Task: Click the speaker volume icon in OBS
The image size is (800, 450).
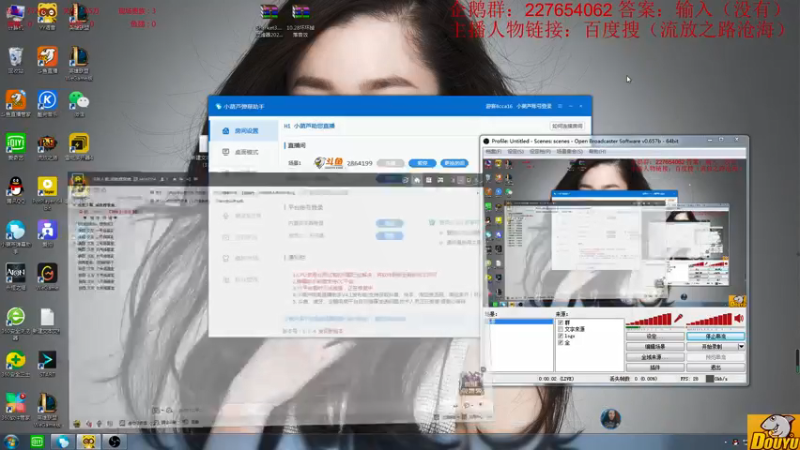Action: coord(739,318)
